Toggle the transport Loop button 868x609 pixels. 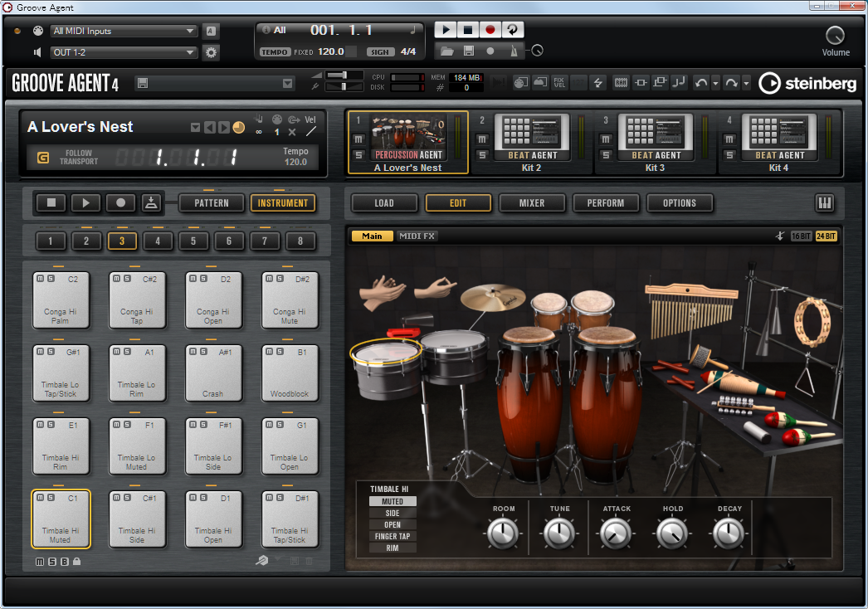coord(513,30)
